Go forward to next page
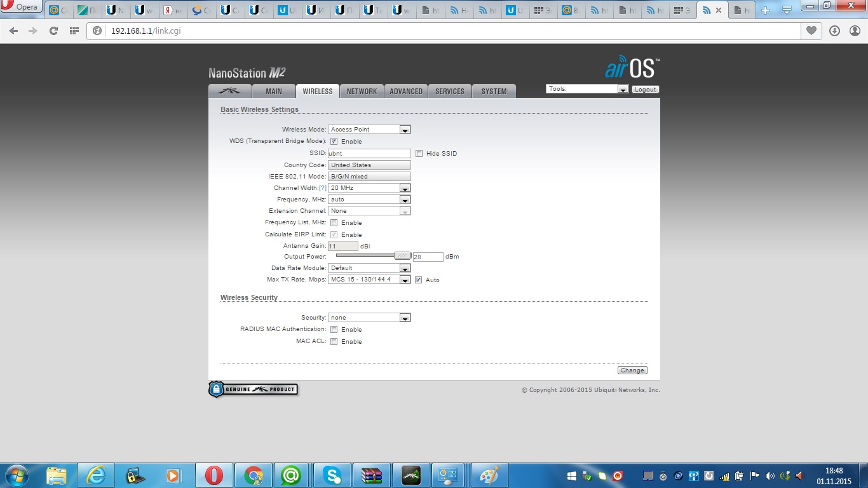The image size is (868, 488). click(x=33, y=30)
